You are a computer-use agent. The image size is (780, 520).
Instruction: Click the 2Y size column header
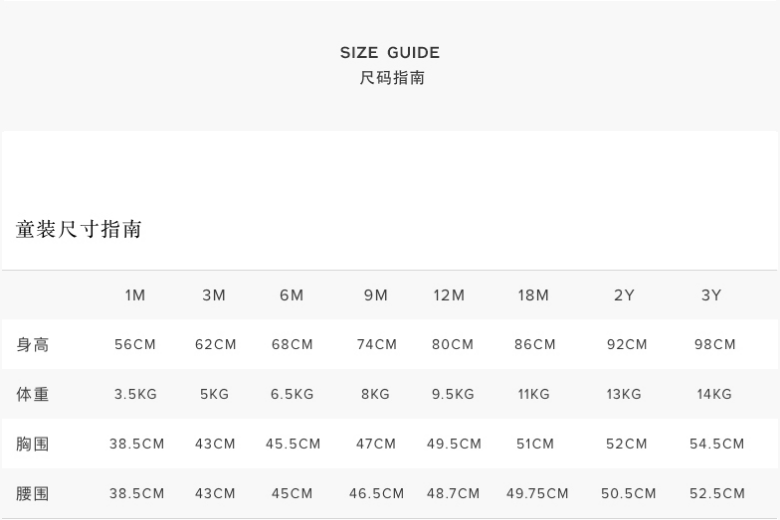(624, 295)
